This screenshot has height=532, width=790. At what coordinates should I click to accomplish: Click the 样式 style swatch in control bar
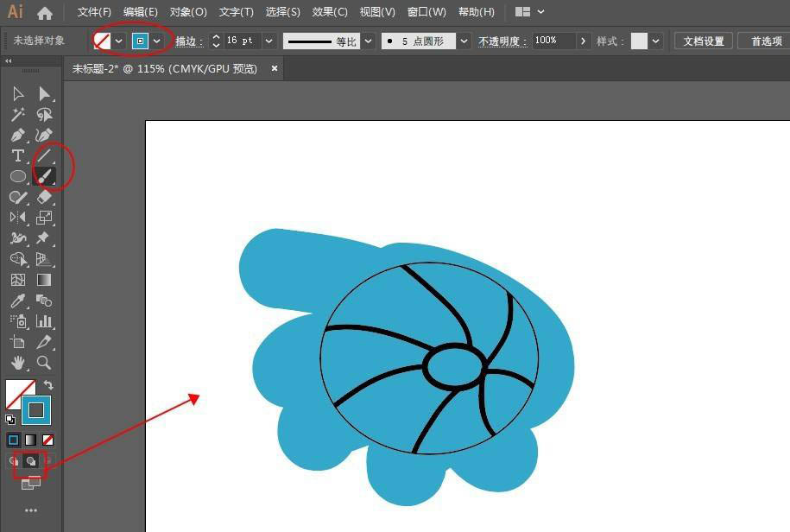coord(639,41)
